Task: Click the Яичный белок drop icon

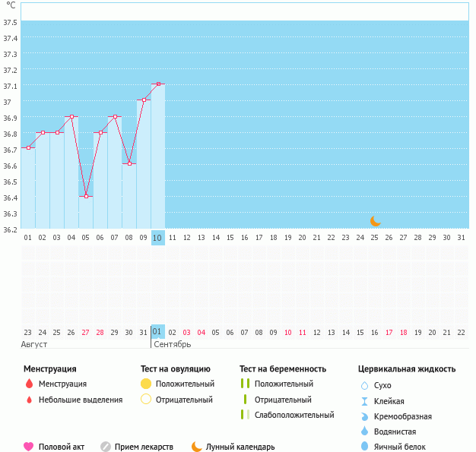Action: point(363,447)
